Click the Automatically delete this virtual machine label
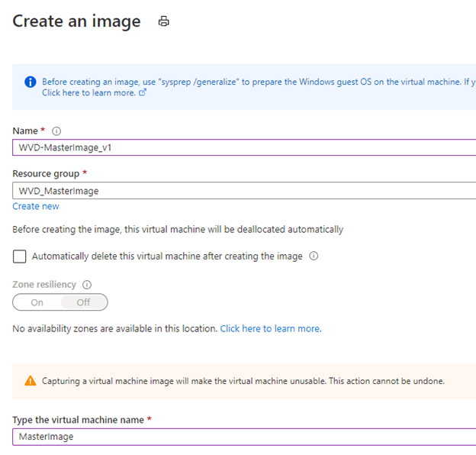Viewport: 476px width, 455px height. click(167, 257)
